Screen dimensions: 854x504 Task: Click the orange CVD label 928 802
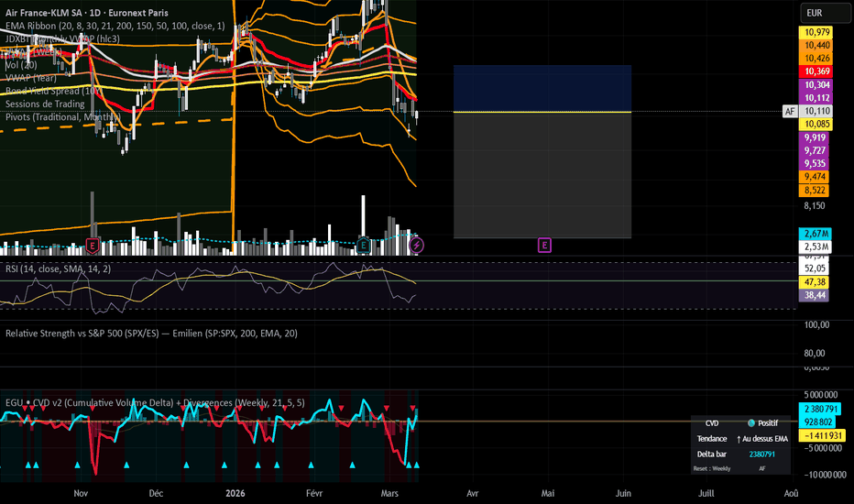pos(817,422)
